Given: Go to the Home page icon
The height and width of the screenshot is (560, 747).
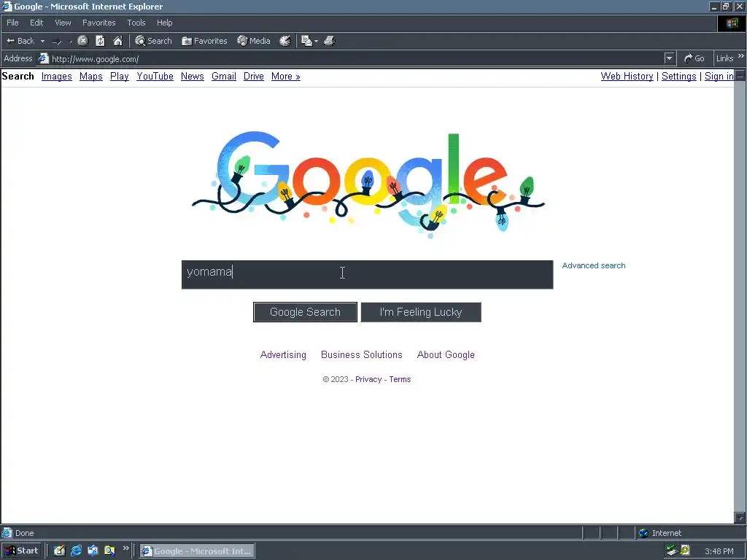Looking at the screenshot, I should [x=117, y=41].
